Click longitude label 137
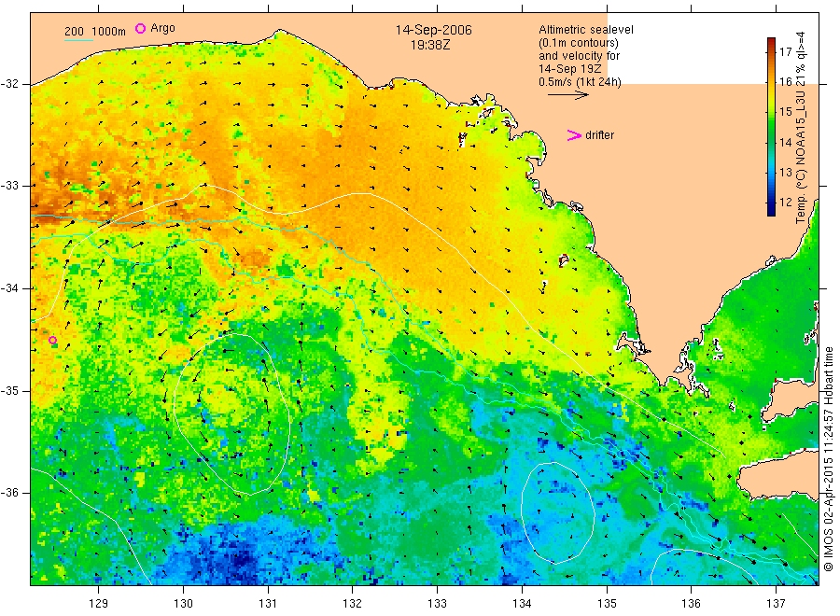Viewport: 840px width, 616px height. pyautogui.click(x=776, y=604)
